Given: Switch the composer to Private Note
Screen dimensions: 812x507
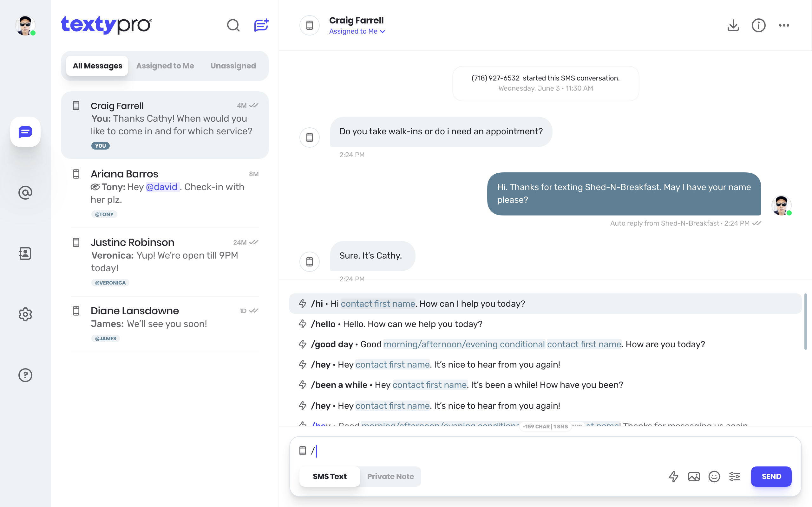Looking at the screenshot, I should [x=390, y=477].
